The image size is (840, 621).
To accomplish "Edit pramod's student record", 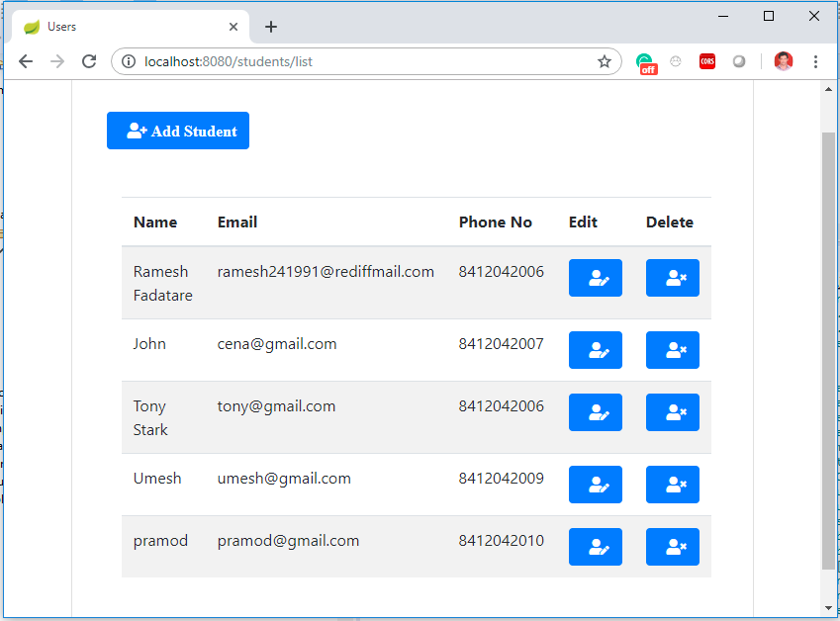I will tap(596, 547).
